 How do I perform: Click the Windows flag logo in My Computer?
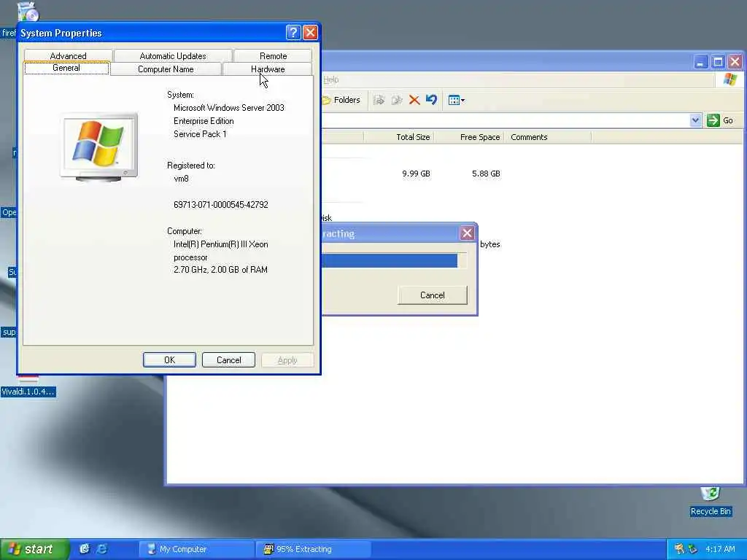pyautogui.click(x=729, y=79)
